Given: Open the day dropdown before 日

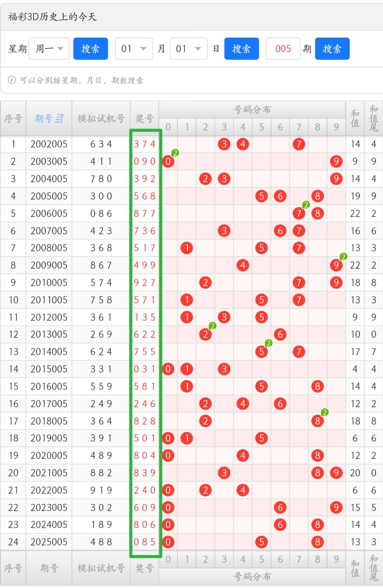Looking at the screenshot, I should 189,49.
